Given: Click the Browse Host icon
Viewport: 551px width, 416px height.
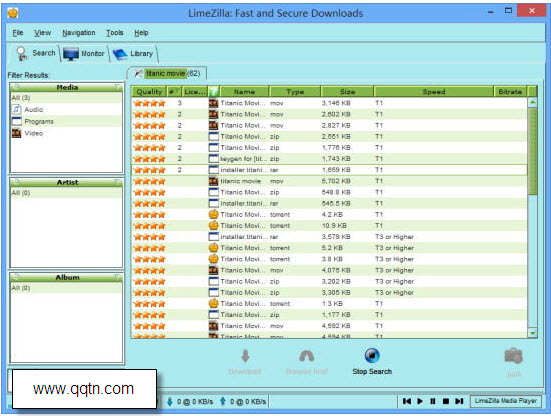Looking at the screenshot, I should (306, 356).
